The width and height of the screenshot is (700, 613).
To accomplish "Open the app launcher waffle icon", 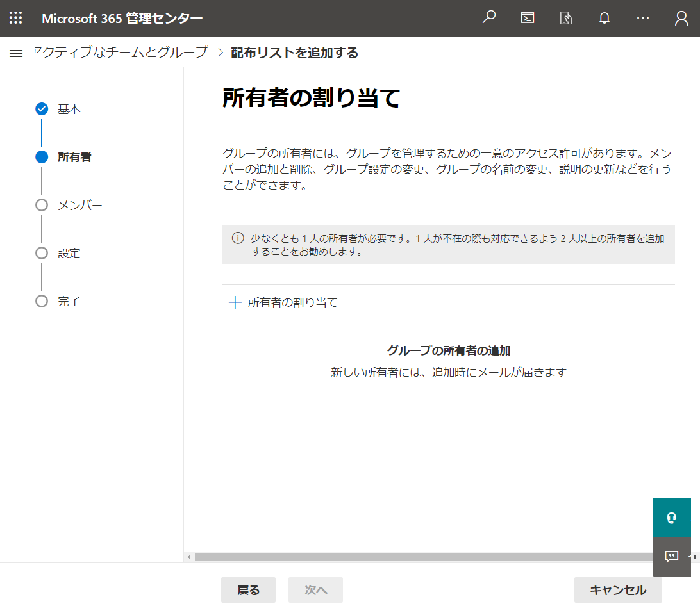I will pyautogui.click(x=15, y=18).
